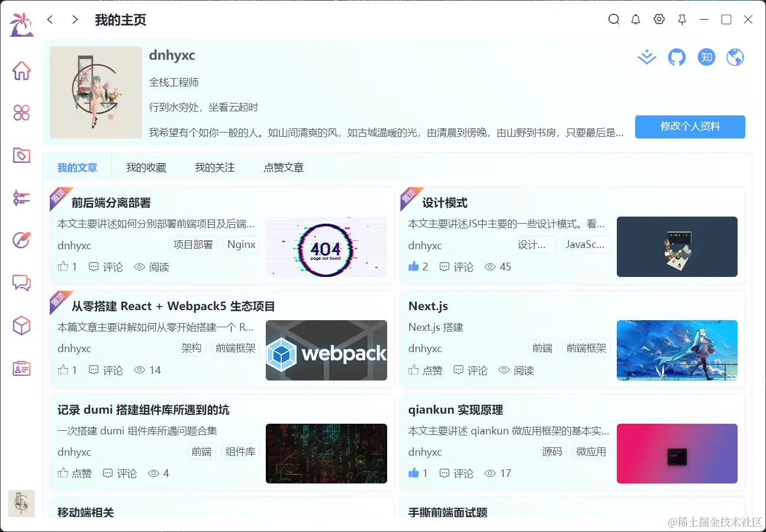Click the 组件库 tag
The height and width of the screenshot is (532, 766).
[x=240, y=452]
